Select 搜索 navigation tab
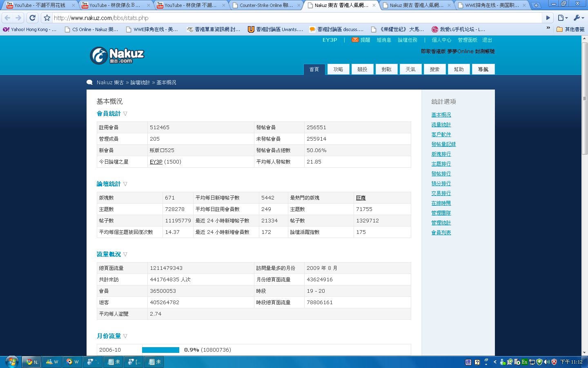The image size is (588, 368). click(434, 69)
